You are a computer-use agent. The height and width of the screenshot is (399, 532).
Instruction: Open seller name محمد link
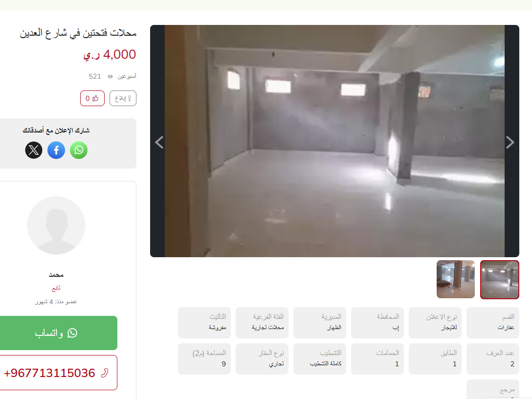(x=56, y=274)
